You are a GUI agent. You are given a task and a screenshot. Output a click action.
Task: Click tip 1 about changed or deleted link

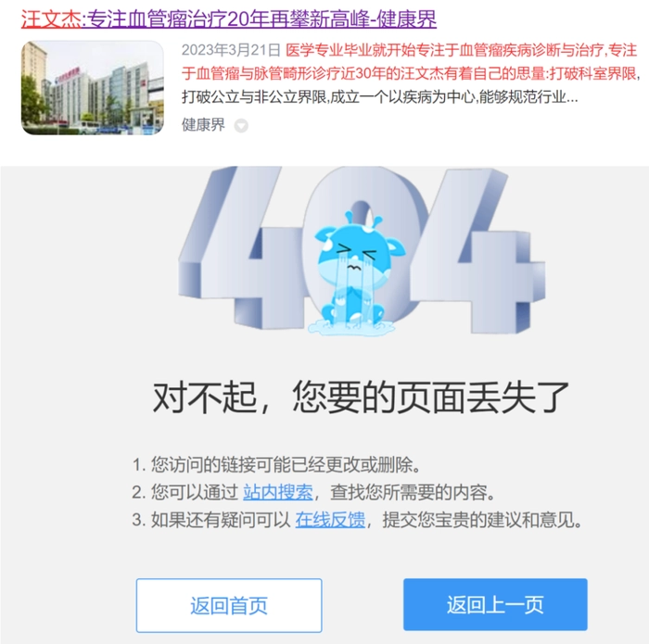click(276, 465)
